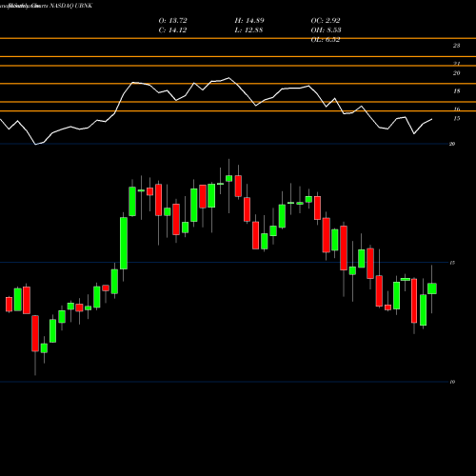Click the 23 axis label
476x476 pixels.
coord(456,46)
